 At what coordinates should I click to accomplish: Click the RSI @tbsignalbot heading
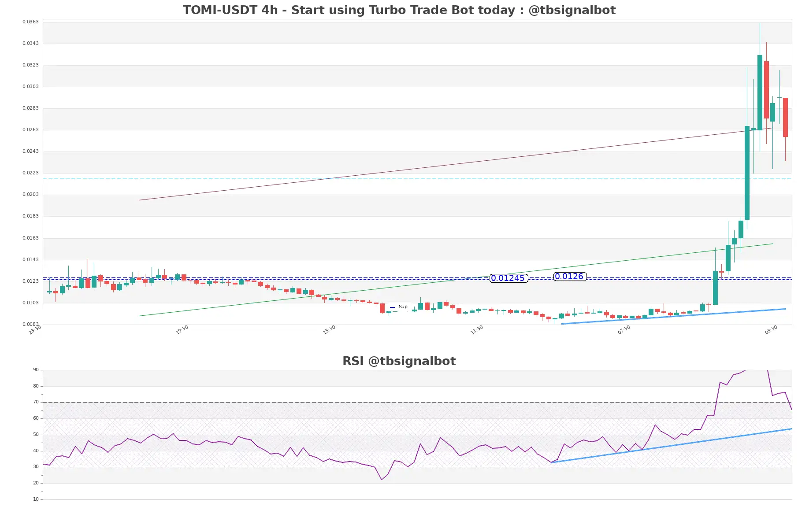coord(399,361)
